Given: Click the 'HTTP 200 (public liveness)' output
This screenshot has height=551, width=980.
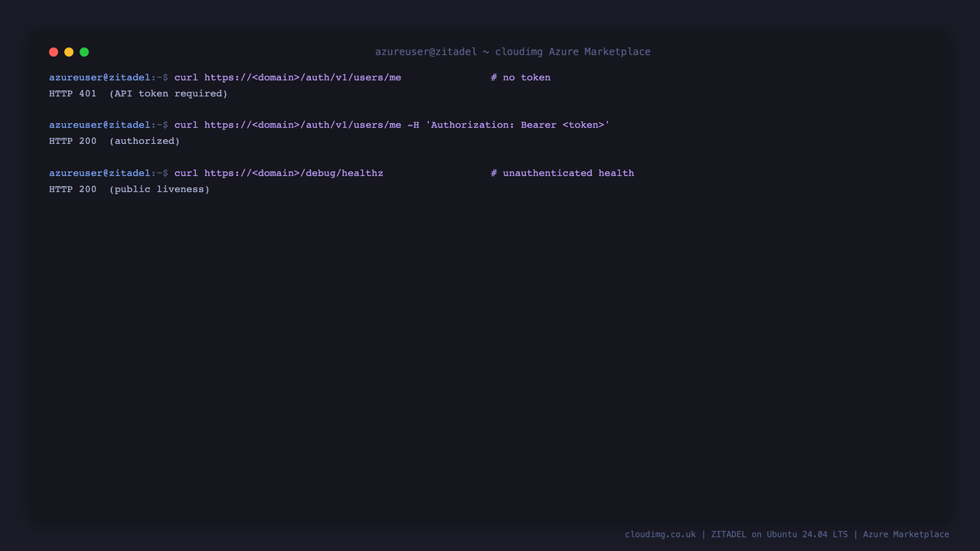Looking at the screenshot, I should (129, 189).
